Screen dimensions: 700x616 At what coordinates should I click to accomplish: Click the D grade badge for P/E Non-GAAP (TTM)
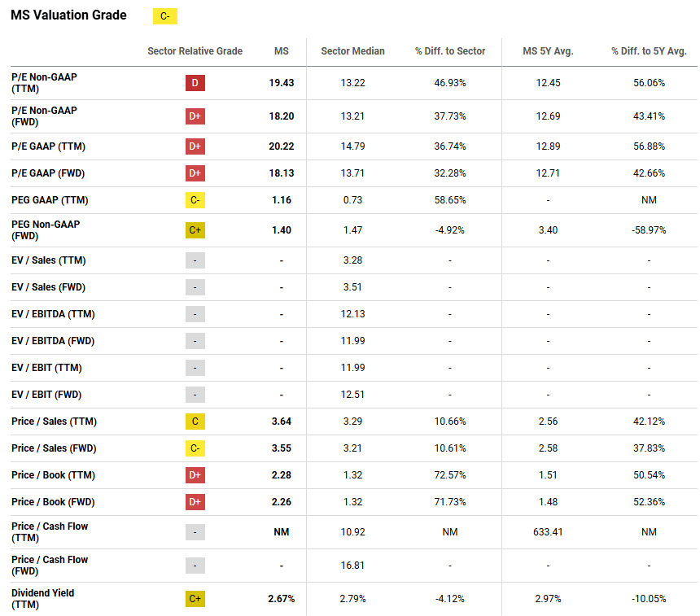point(195,83)
